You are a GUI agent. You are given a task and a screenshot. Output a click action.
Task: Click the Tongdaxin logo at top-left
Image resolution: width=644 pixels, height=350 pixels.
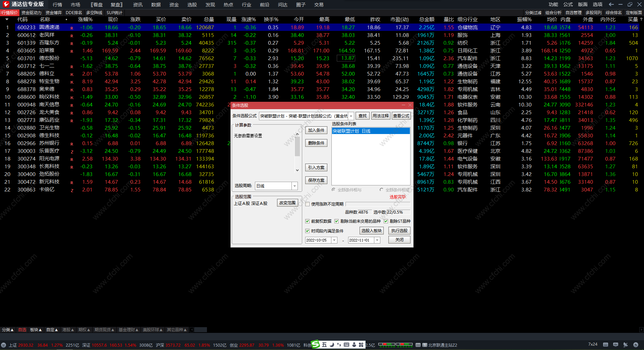pos(6,4)
